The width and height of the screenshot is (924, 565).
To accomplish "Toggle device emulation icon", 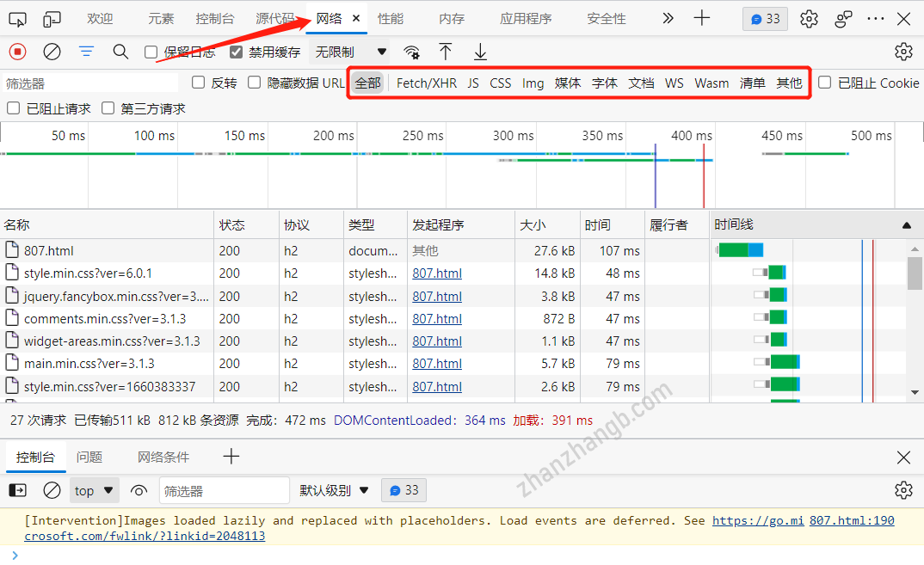I will (x=52, y=18).
